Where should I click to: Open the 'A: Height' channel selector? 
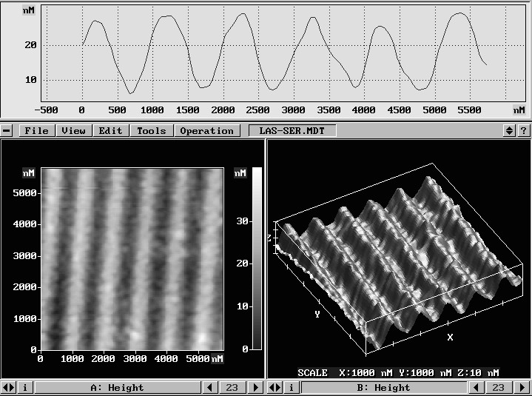tap(117, 387)
